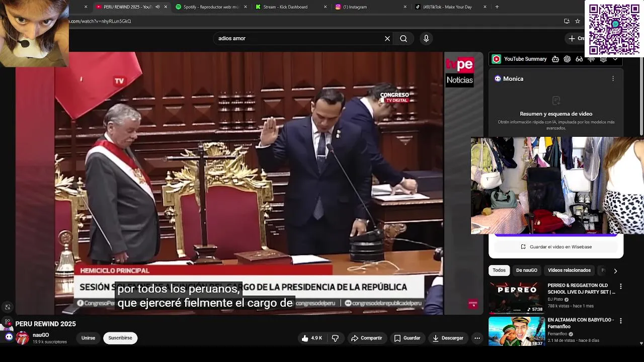Close the PERU REWIND 2025 tab
The width and height of the screenshot is (644, 362).
pos(166,7)
